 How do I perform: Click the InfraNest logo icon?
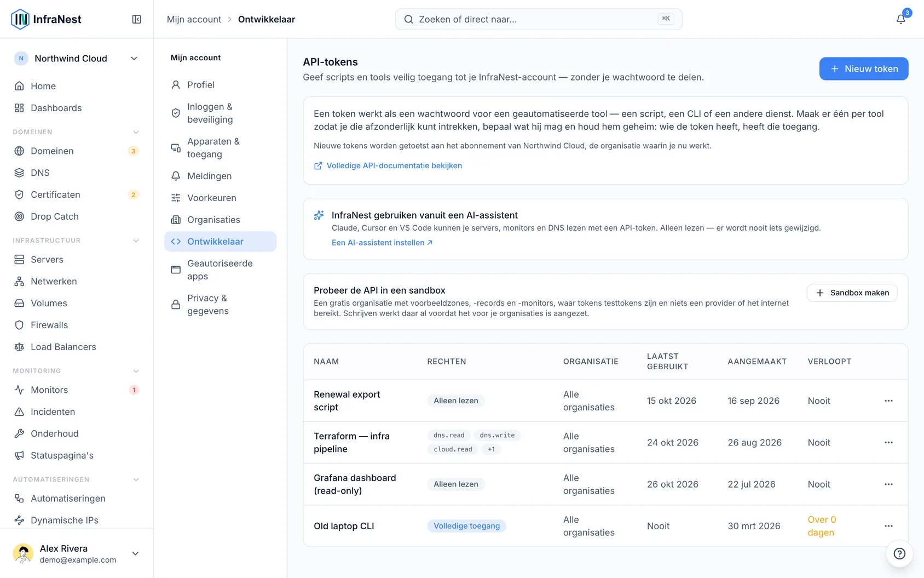coord(20,19)
